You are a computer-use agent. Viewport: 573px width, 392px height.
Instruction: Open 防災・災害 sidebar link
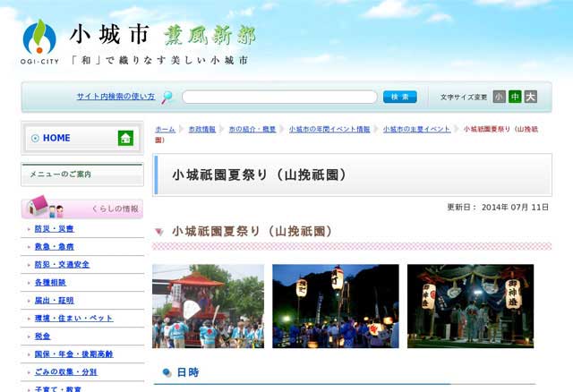pyautogui.click(x=54, y=229)
